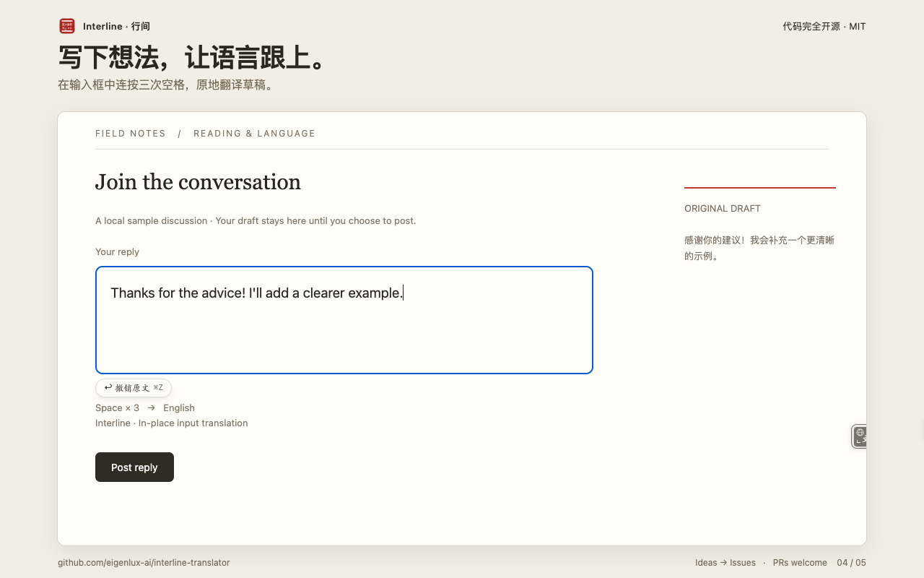
Task: Click the Post reply button
Action: [x=134, y=467]
